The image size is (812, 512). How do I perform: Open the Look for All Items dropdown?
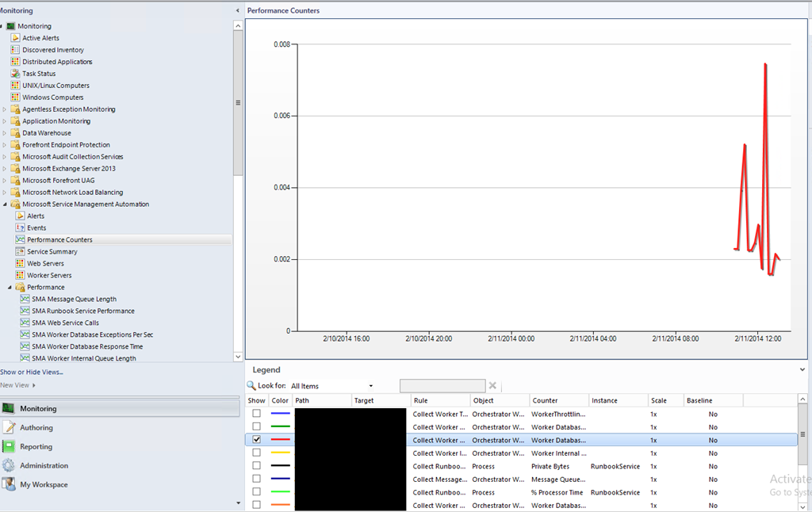[370, 386]
